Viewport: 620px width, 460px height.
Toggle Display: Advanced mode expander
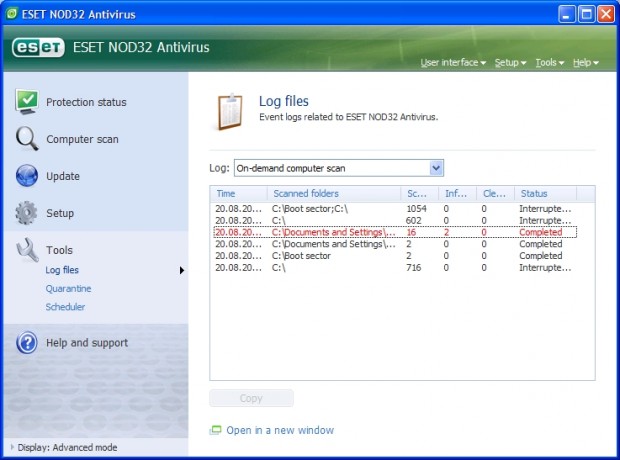coord(12,447)
